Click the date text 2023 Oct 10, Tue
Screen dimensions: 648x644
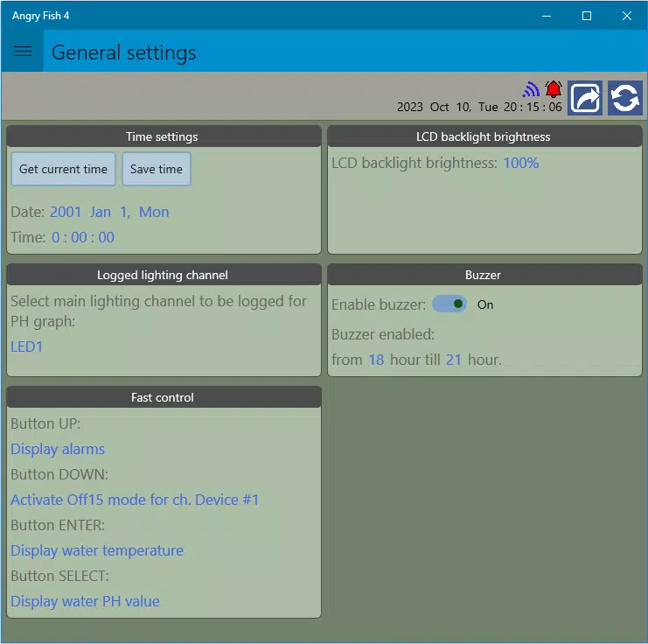tap(447, 107)
